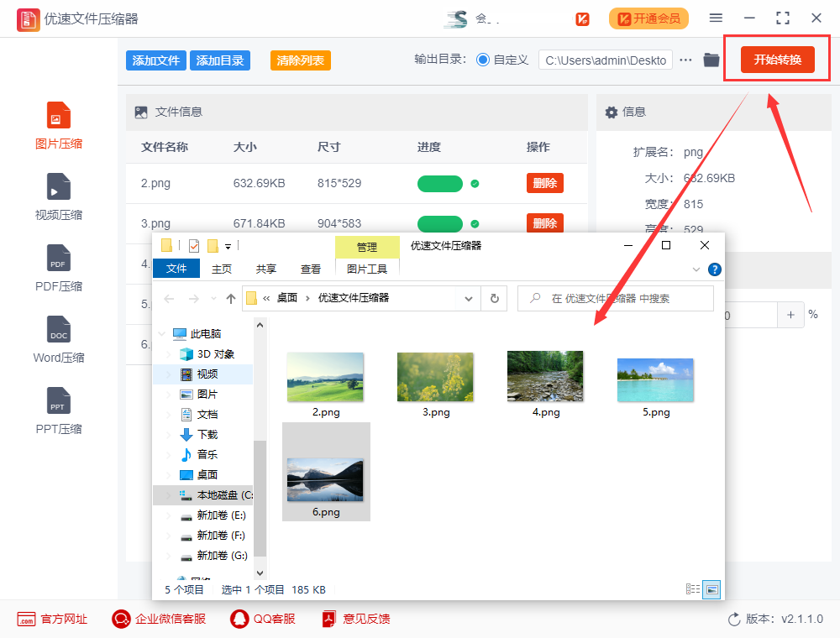Open 意见反馈 feedback link

point(355,620)
